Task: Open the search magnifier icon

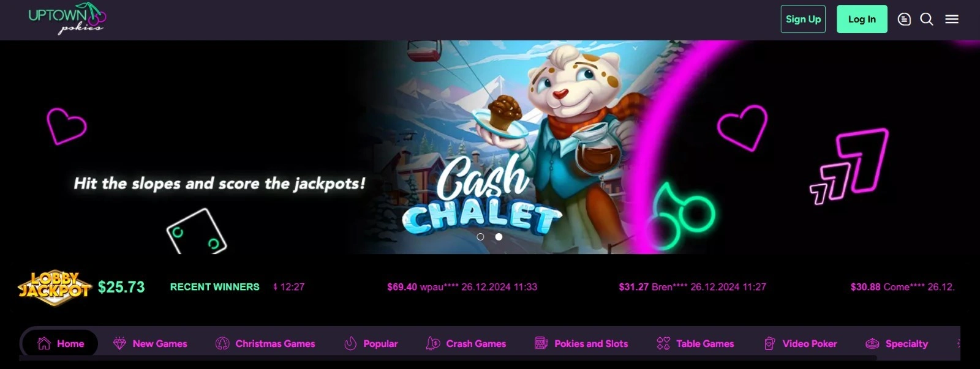Action: pyautogui.click(x=927, y=20)
